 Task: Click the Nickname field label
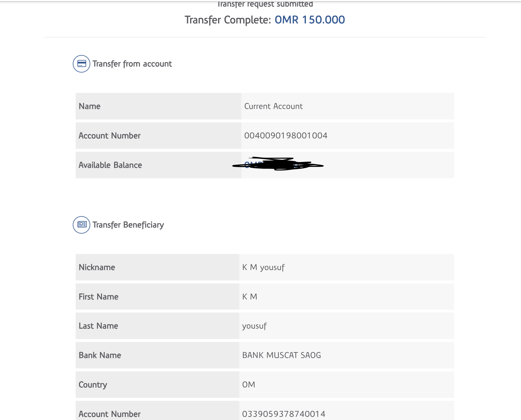pyautogui.click(x=97, y=267)
